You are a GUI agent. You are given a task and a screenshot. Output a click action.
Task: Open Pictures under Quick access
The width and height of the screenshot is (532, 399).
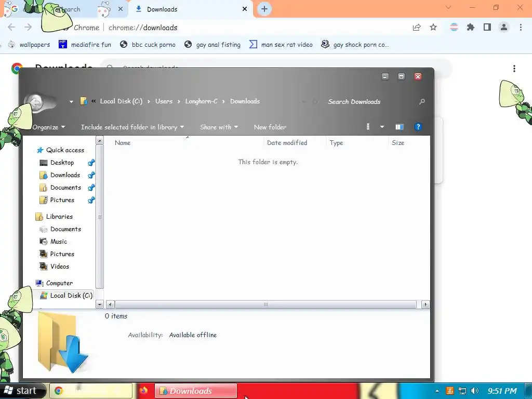(x=57, y=200)
